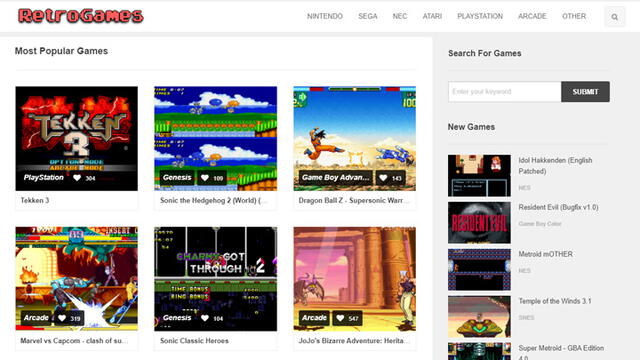Click Arcade tag on JoJo's Bizarre Adventure
640x360 pixels.
314,318
